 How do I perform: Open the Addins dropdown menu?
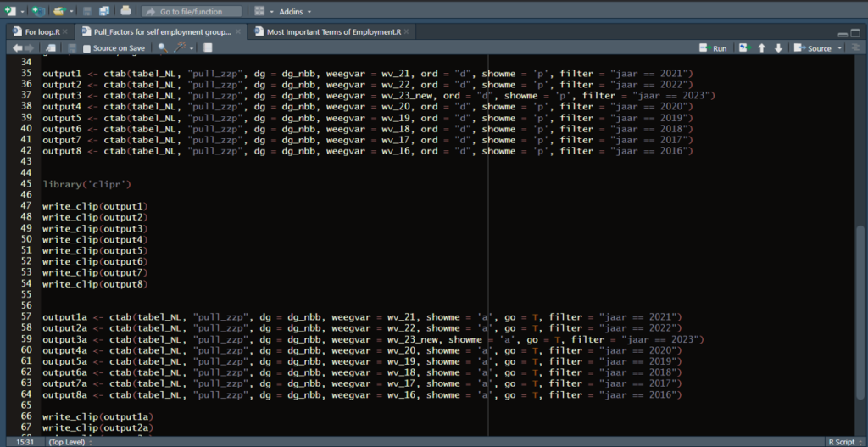[296, 11]
